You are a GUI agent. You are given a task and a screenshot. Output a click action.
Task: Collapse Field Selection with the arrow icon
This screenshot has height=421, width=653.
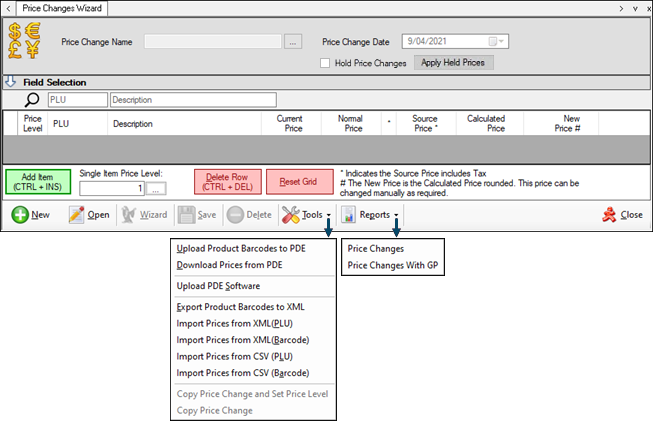click(x=10, y=82)
